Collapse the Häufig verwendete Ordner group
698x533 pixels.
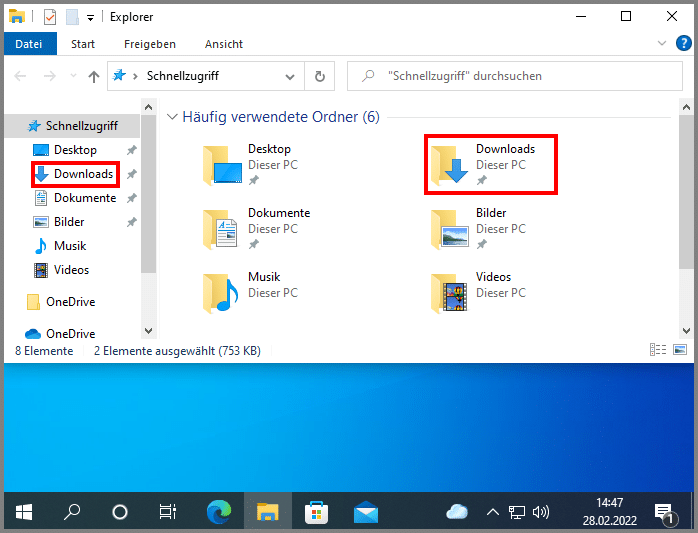tap(172, 117)
